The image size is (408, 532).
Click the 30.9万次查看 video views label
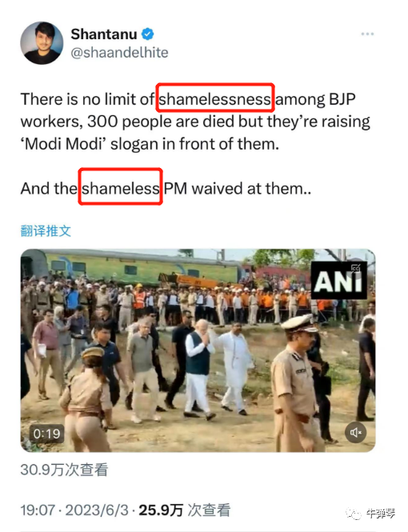64,470
